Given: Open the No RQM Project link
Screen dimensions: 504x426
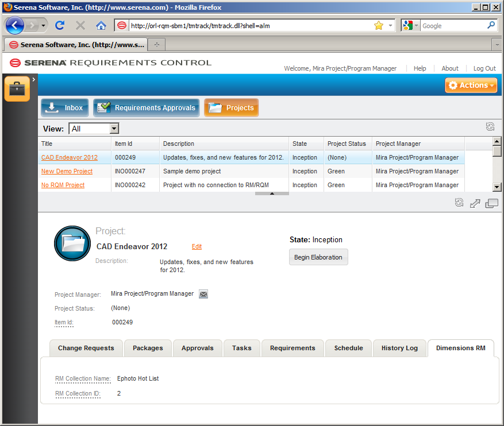Looking at the screenshot, I should [x=63, y=185].
